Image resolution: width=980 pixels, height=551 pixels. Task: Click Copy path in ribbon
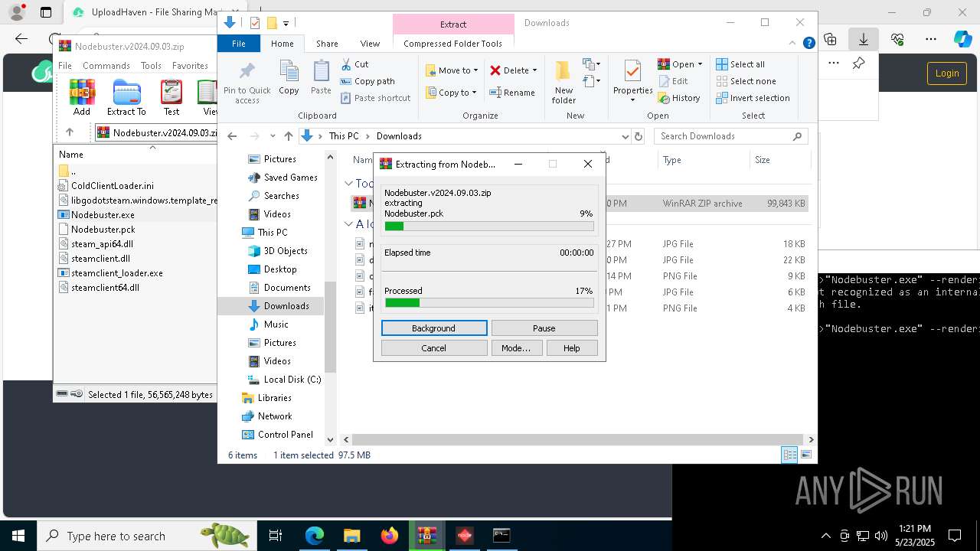click(x=367, y=81)
